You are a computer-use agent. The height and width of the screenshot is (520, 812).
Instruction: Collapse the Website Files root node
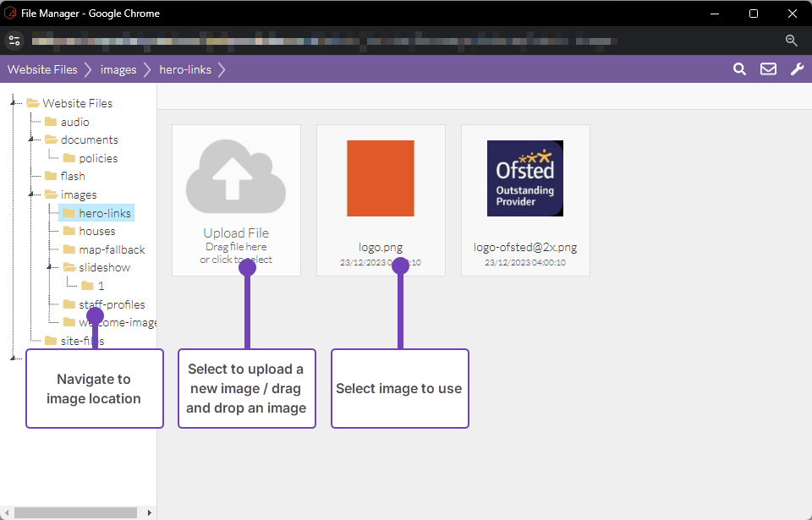point(14,104)
